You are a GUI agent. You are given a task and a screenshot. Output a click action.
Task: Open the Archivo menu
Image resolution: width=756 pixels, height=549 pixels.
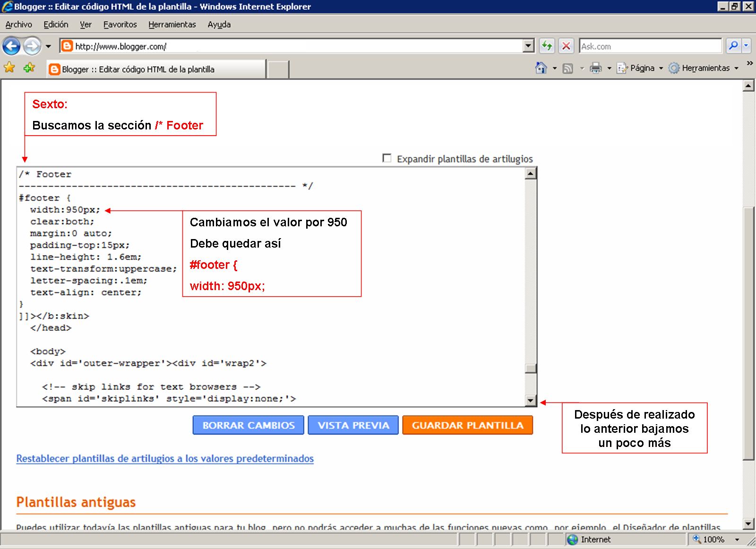coord(18,25)
